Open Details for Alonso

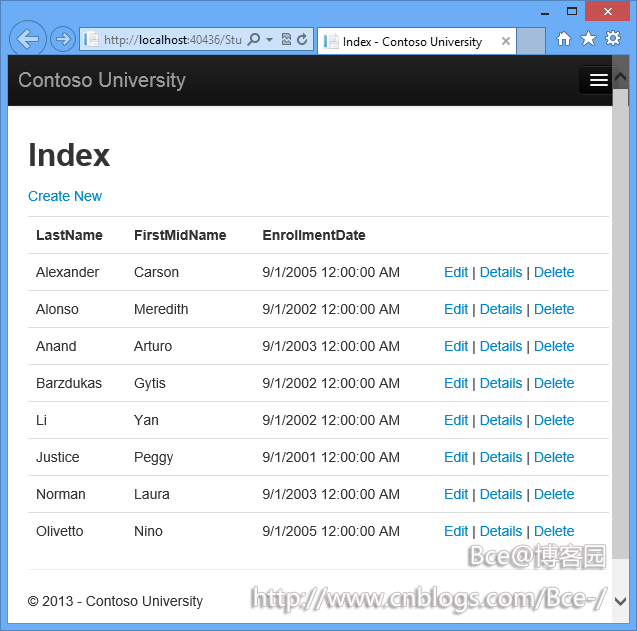[x=501, y=309]
